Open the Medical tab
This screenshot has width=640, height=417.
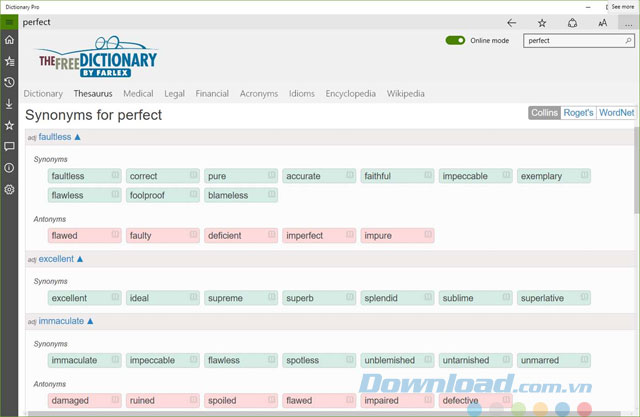tap(138, 93)
